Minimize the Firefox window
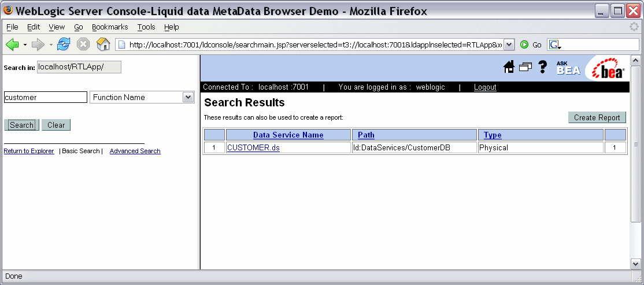Image resolution: width=644 pixels, height=285 pixels. coord(601,11)
